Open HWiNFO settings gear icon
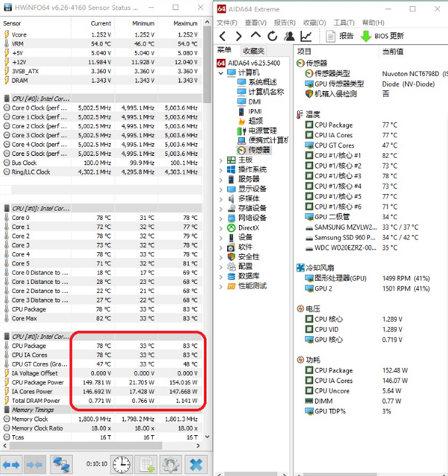The width and height of the screenshot is (448, 476). click(x=171, y=465)
